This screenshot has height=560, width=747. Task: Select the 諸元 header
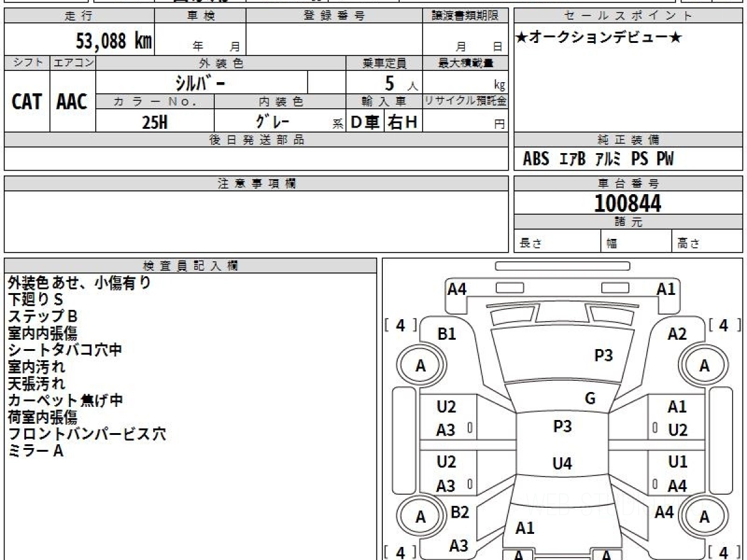click(x=628, y=222)
